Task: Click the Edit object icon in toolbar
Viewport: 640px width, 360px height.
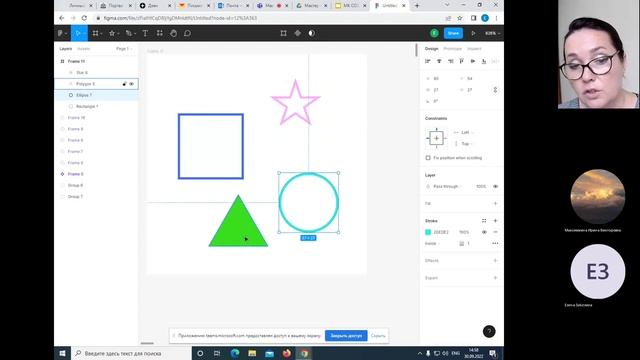Action: pos(283,33)
